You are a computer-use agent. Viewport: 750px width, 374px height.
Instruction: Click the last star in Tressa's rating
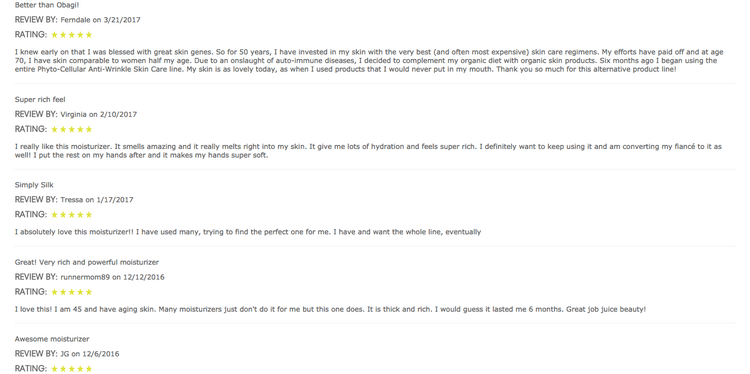click(x=89, y=215)
